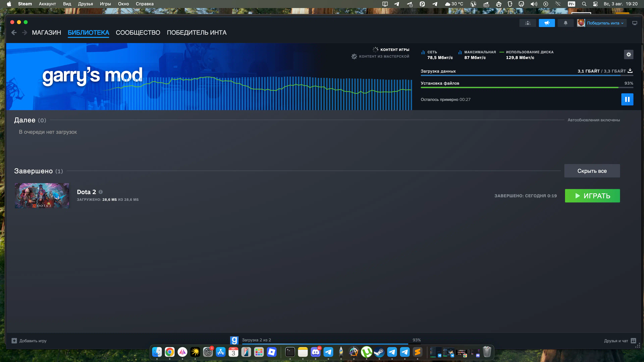Click the volume icon in the menu bar
This screenshot has width=644, height=362.
(x=534, y=4)
